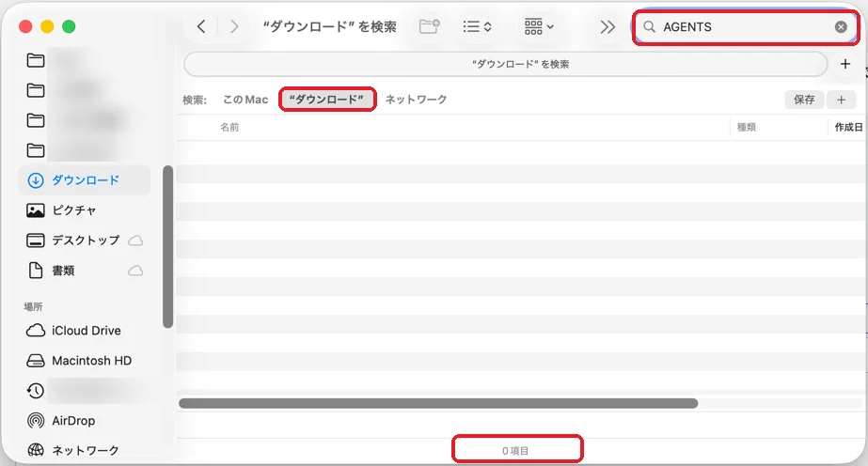
Task: Select the "ダウンロード"を検索 tab
Action: [505, 64]
